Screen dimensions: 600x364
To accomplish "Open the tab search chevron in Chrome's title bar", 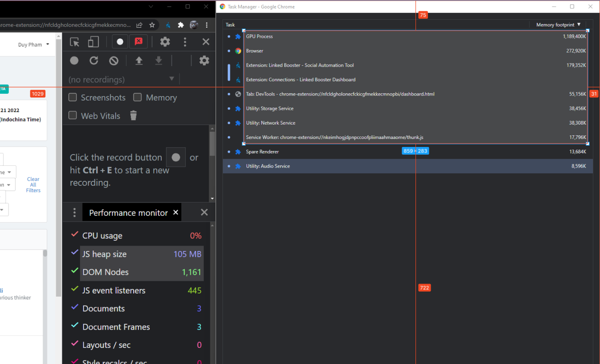I will click(151, 7).
